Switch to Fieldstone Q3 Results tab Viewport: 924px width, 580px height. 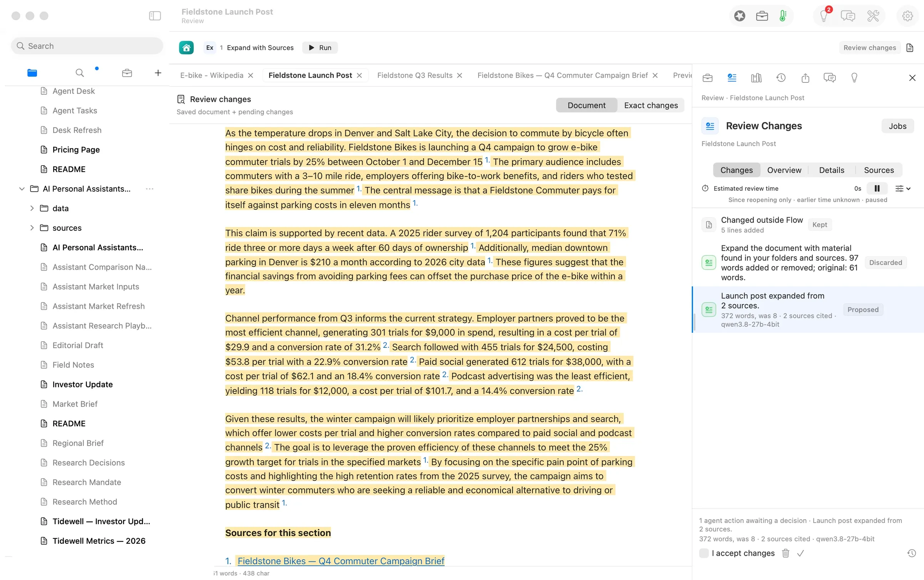415,75
